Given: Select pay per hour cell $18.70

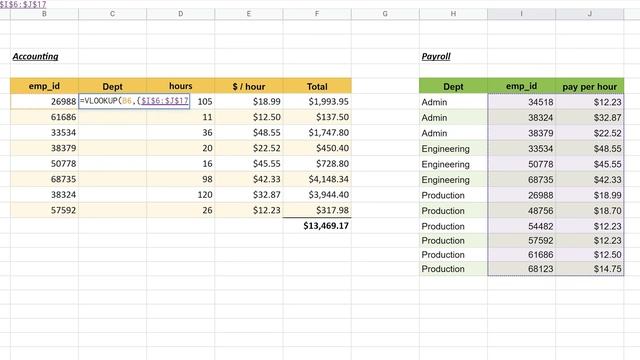Looking at the screenshot, I should [x=589, y=211].
